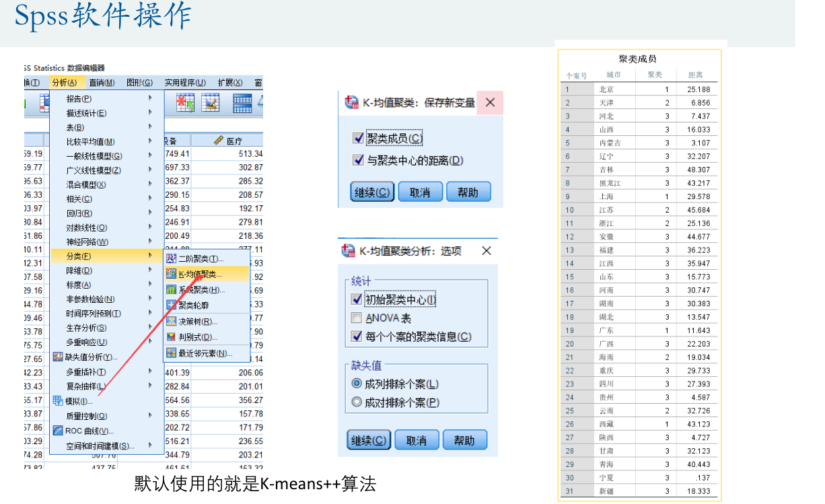825x504 pixels.
Task: Click the 西藏 city cell
Action: pos(606,424)
